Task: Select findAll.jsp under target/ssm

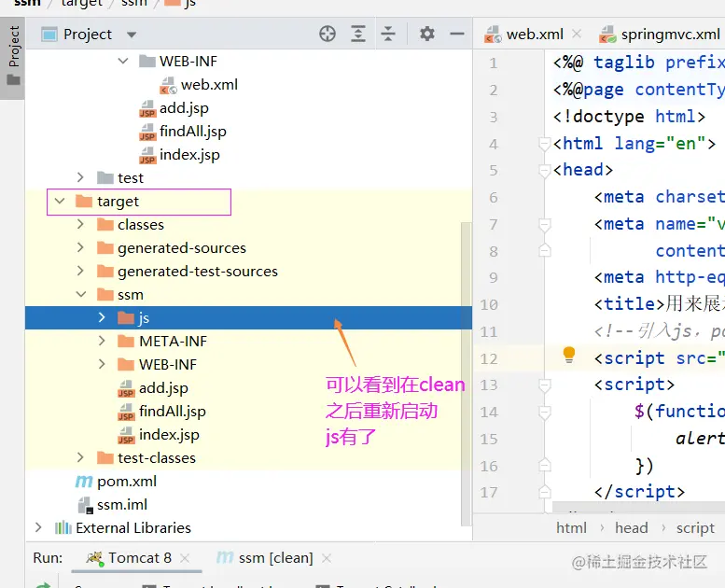Action: coord(172,412)
